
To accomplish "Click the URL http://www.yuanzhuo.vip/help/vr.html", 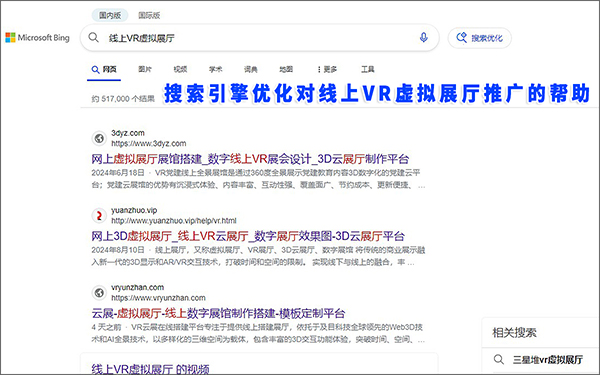I will click(174, 221).
